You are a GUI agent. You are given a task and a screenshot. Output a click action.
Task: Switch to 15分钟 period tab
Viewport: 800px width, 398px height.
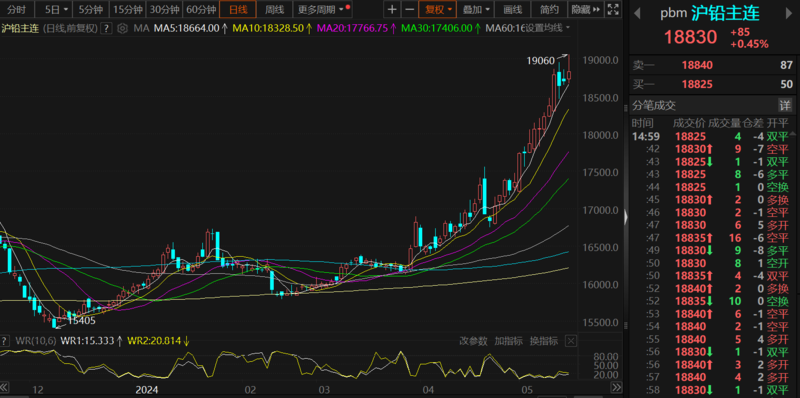point(127,9)
